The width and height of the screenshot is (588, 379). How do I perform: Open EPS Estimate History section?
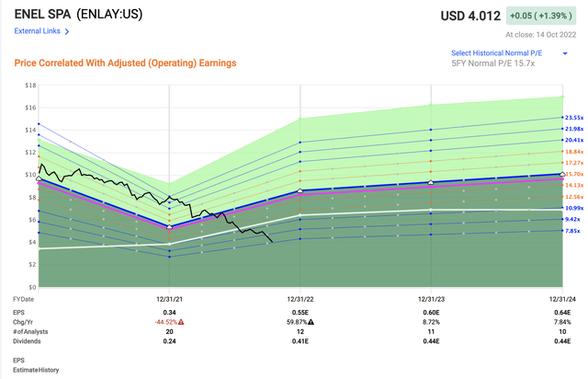point(36,365)
